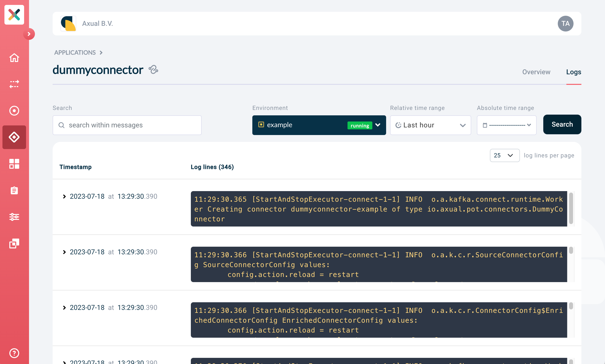Open the log lines per page dropdown

click(504, 155)
